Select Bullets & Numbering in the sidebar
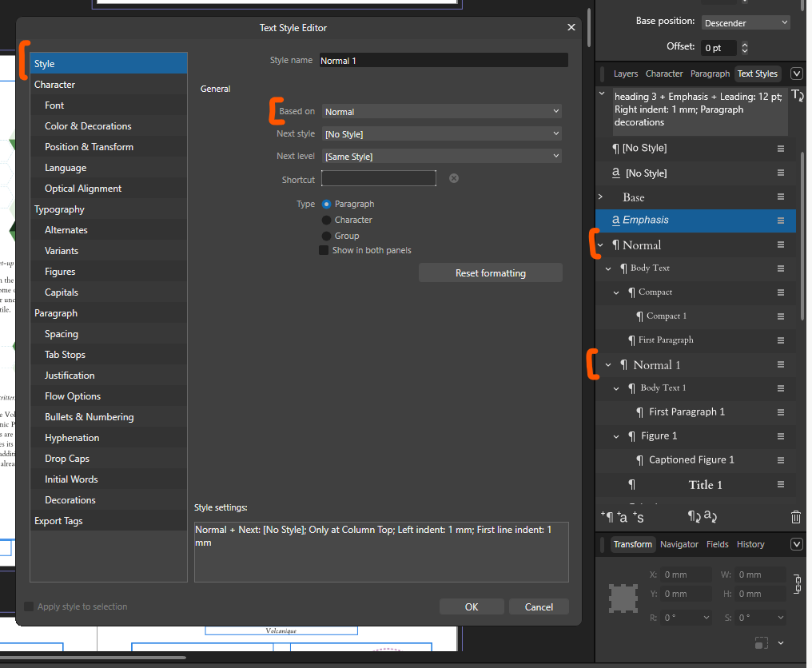 tap(89, 417)
